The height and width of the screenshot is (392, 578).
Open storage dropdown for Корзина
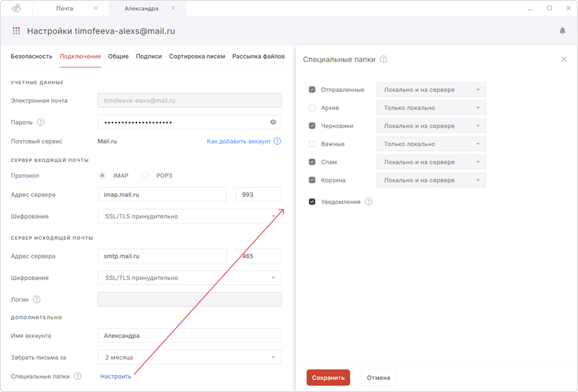(x=431, y=180)
